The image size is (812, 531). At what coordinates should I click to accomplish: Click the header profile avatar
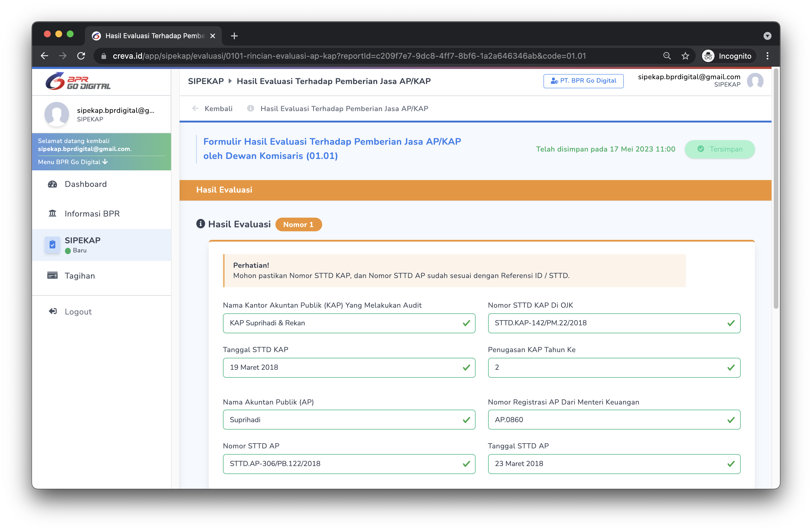coord(755,81)
